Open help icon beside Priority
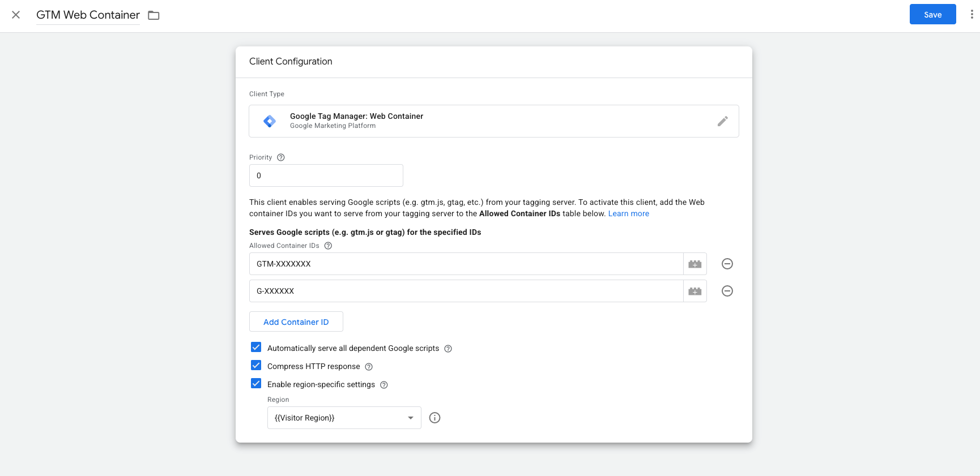The image size is (980, 476). pos(280,157)
